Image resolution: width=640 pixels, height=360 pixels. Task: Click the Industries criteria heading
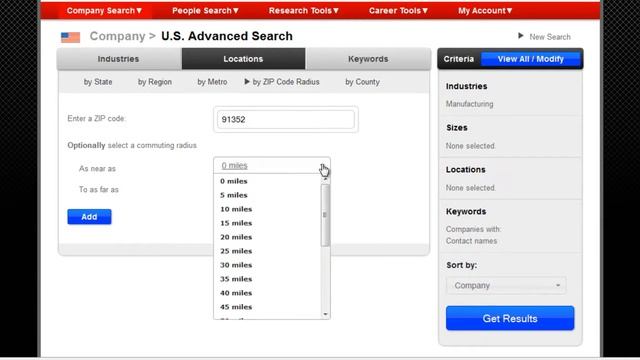pyautogui.click(x=467, y=86)
